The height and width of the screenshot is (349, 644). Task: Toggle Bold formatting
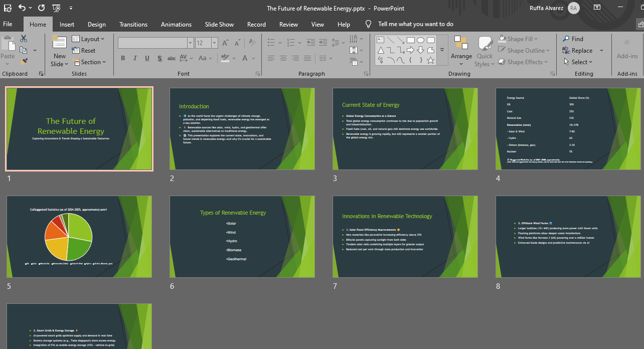point(123,58)
